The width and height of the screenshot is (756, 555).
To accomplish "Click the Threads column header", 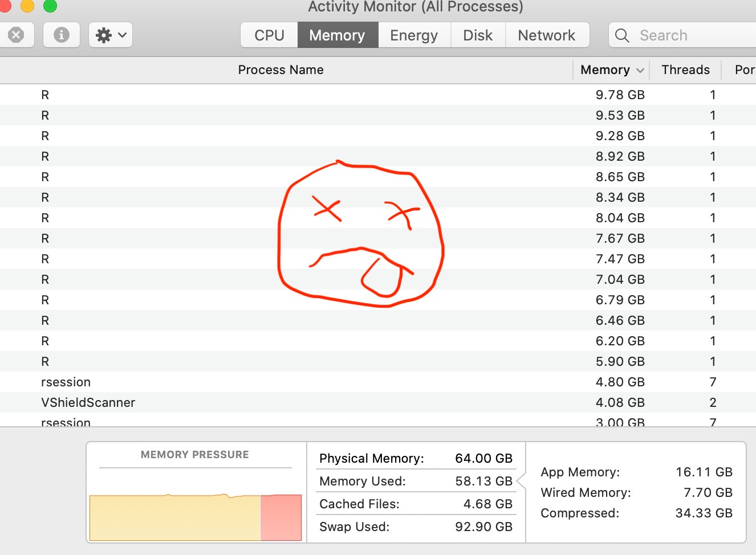I will pyautogui.click(x=685, y=70).
